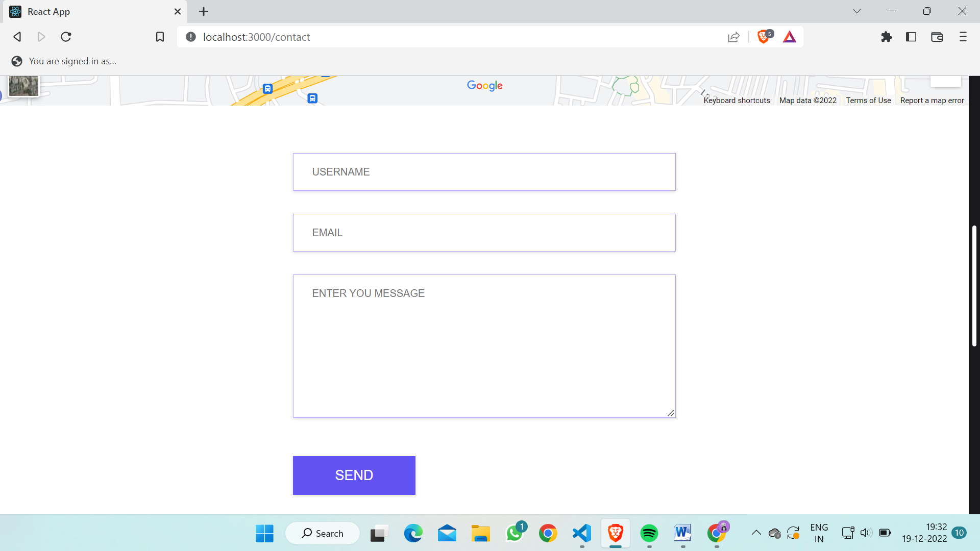Open Brave Rewards
980x551 pixels.
coord(789,37)
